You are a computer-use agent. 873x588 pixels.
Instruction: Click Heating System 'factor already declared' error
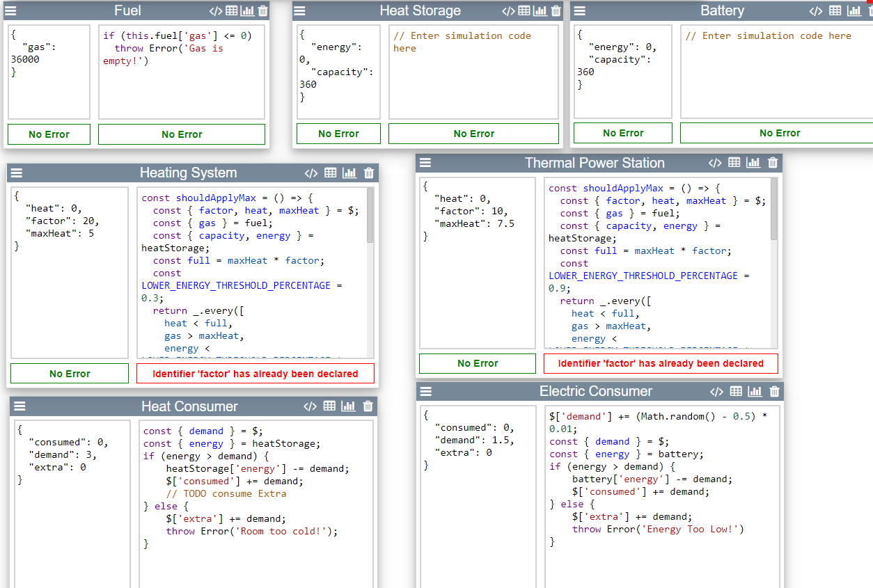coord(255,374)
